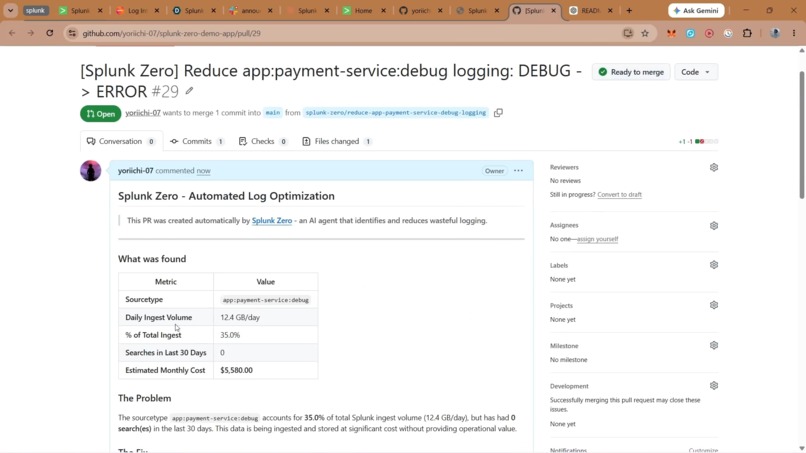
Task: Open the main base branch link
Action: pyautogui.click(x=273, y=113)
